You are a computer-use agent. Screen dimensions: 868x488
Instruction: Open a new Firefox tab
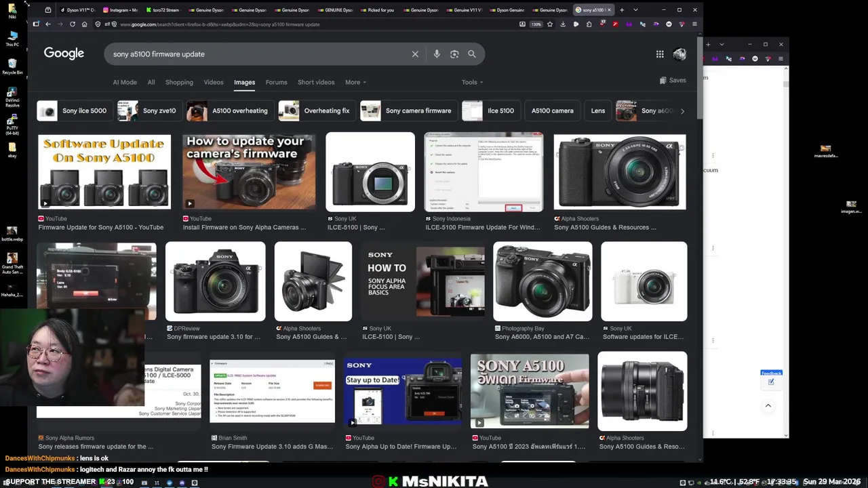click(x=621, y=10)
